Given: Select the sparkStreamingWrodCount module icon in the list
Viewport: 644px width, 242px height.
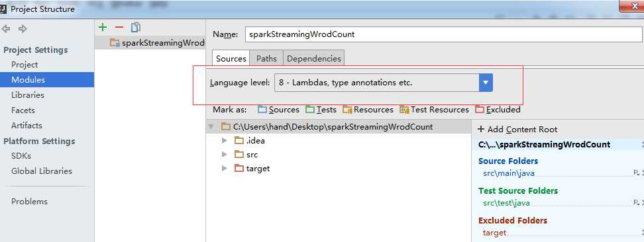Looking at the screenshot, I should tap(115, 43).
